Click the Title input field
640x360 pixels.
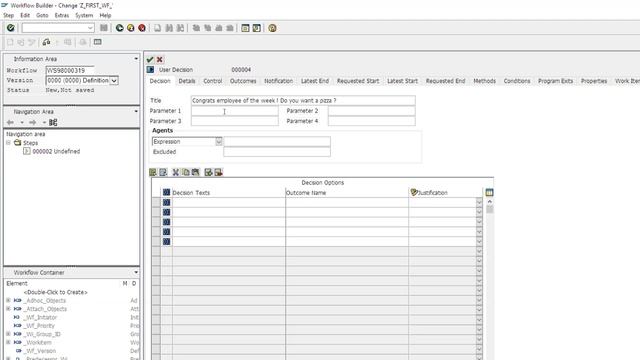pyautogui.click(x=303, y=100)
